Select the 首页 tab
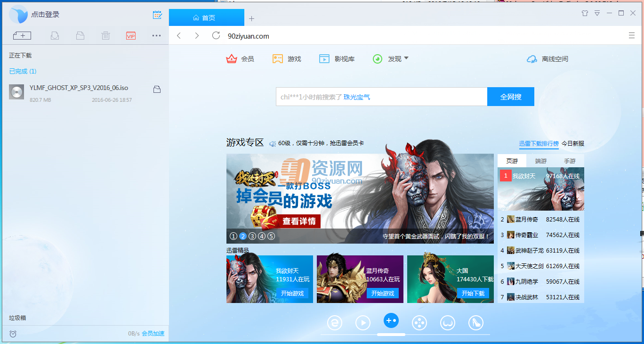Viewport: 644px width, 344px height. pos(206,18)
